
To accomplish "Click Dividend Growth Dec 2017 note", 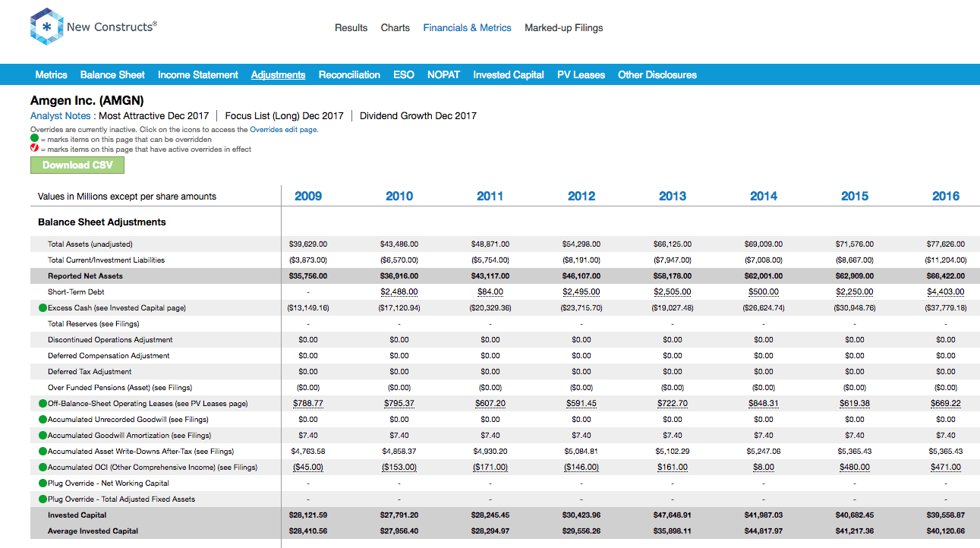I will point(418,116).
